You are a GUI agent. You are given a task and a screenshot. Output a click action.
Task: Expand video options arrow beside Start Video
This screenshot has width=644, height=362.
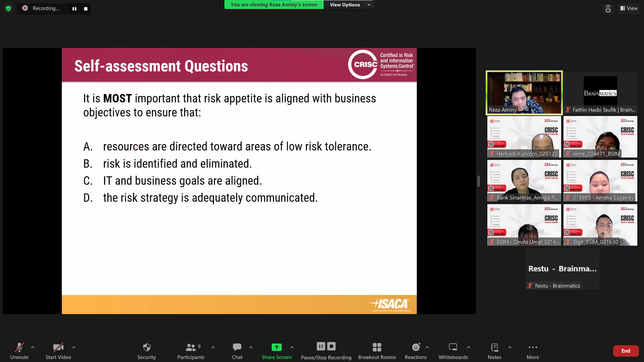tap(74, 347)
